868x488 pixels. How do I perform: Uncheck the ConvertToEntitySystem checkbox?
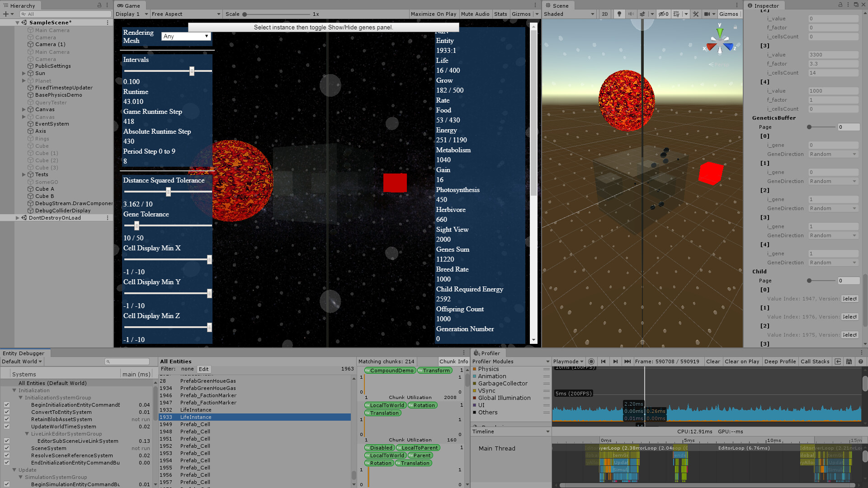(x=7, y=412)
